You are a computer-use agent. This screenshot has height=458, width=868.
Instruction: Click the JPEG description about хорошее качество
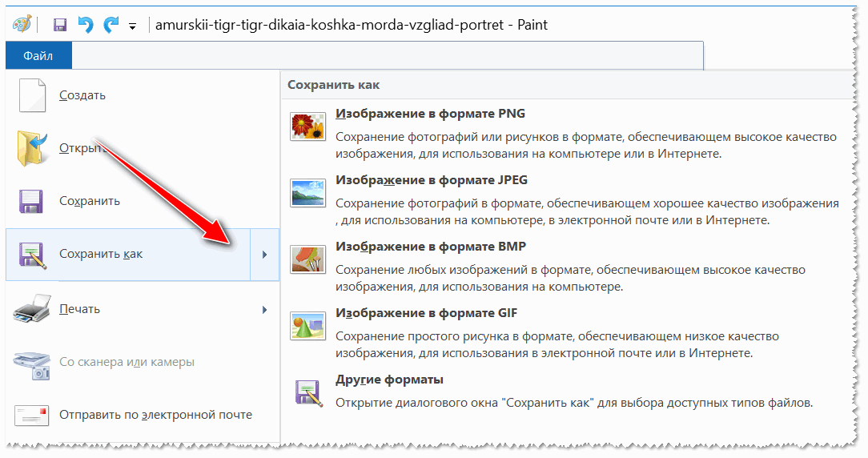pyautogui.click(x=587, y=211)
